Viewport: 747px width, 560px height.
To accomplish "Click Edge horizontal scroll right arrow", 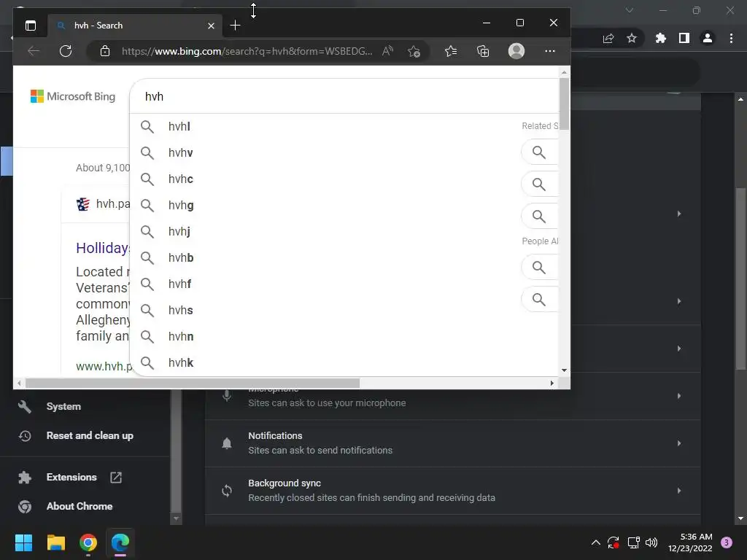I will click(552, 384).
